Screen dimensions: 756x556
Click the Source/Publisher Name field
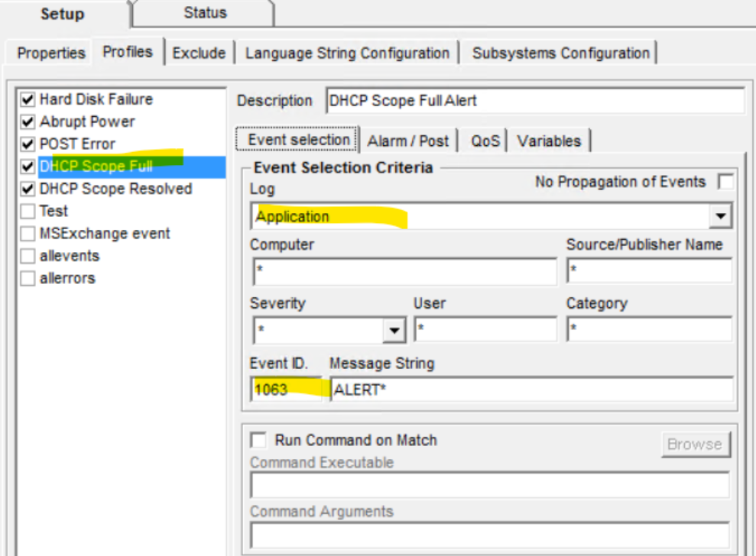pyautogui.click(x=650, y=270)
